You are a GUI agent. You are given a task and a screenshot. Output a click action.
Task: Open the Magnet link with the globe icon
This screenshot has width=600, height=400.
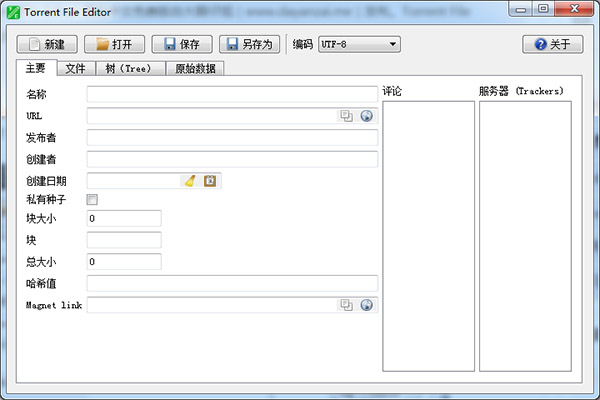[366, 305]
